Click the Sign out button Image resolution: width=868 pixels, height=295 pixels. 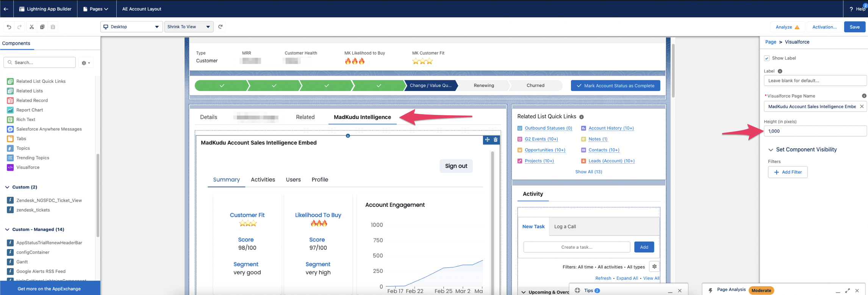coord(456,166)
